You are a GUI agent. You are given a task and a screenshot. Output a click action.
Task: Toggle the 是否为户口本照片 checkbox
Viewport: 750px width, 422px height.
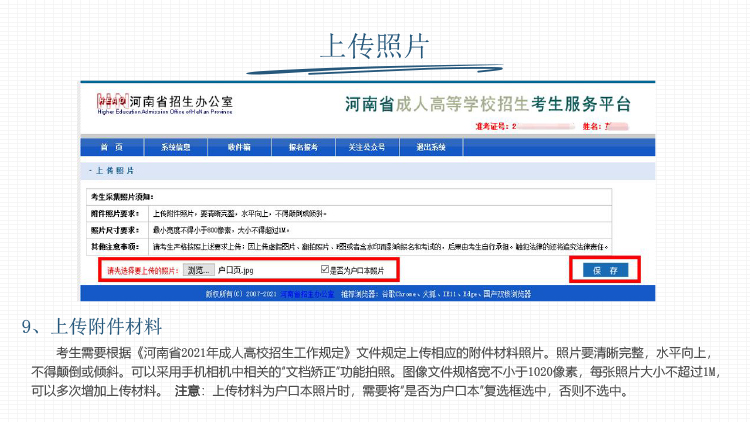[325, 270]
